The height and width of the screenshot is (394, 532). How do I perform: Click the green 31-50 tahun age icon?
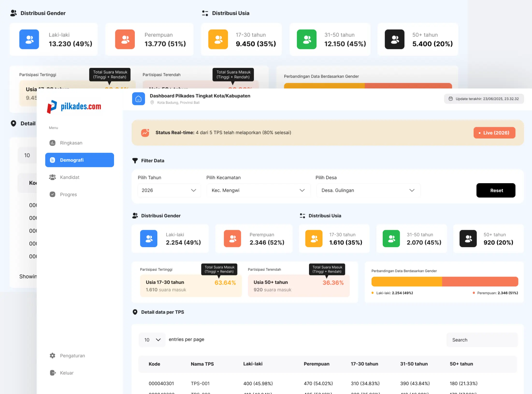click(391, 239)
